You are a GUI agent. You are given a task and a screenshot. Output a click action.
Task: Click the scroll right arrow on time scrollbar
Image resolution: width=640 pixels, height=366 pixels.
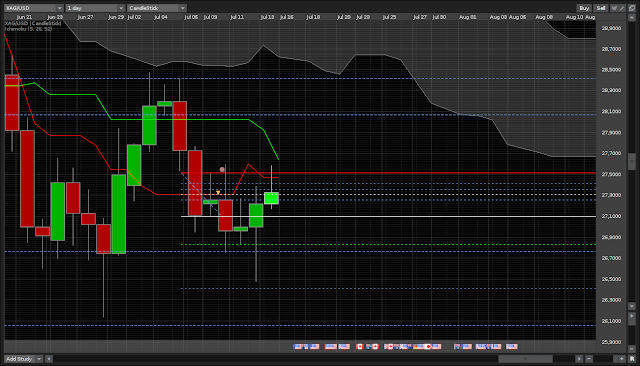(x=579, y=359)
